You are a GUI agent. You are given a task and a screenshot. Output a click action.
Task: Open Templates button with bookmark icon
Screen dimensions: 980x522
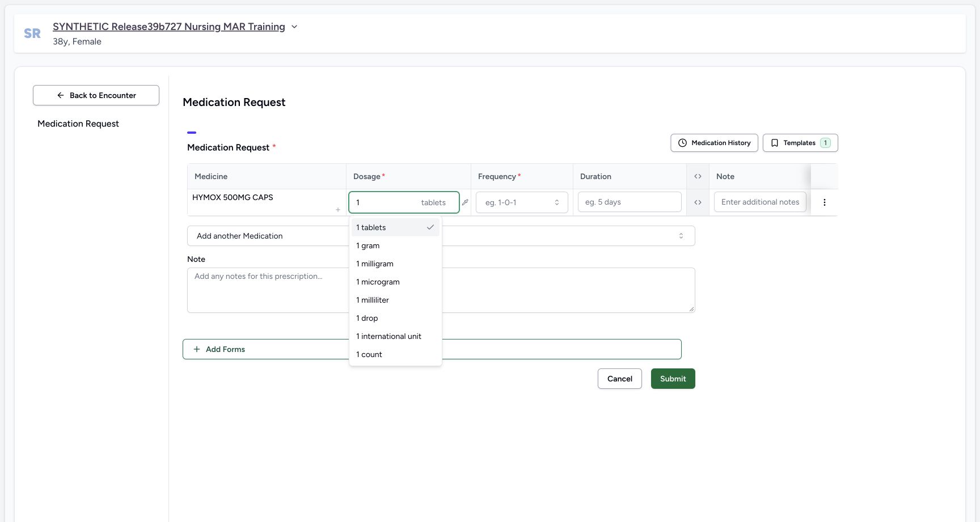click(x=800, y=143)
